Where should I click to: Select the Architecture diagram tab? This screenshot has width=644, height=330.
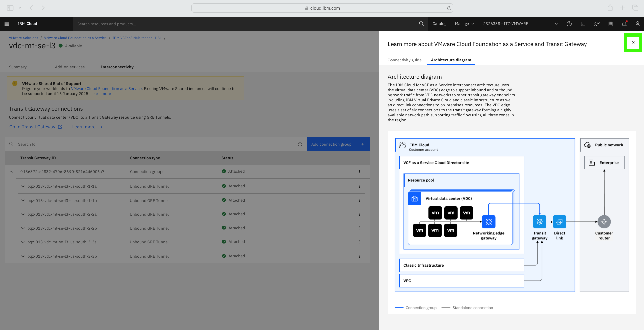pyautogui.click(x=451, y=60)
